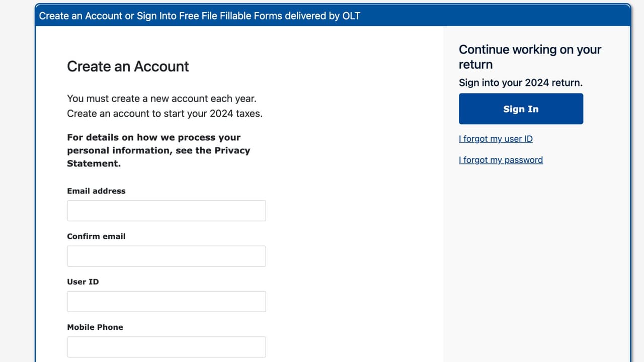
Task: Select the User ID input field
Action: tap(166, 301)
